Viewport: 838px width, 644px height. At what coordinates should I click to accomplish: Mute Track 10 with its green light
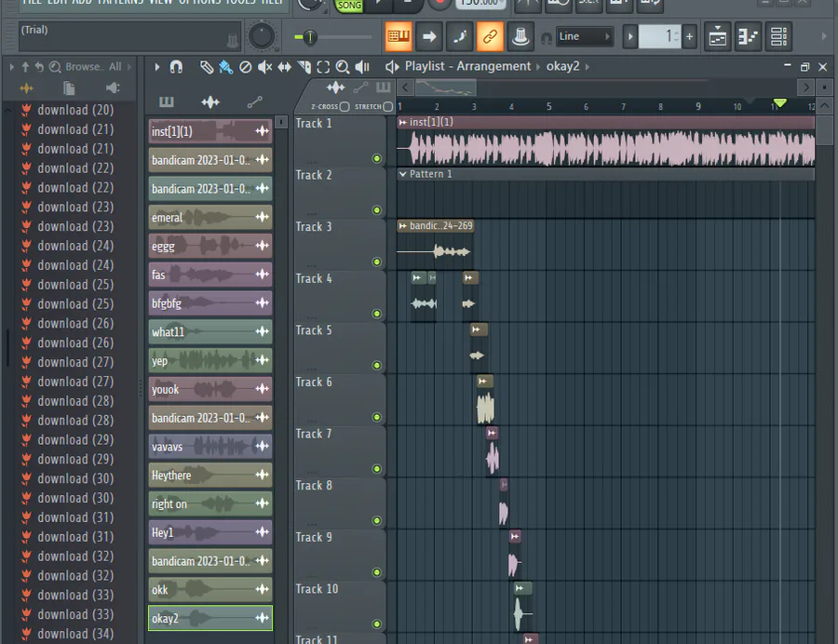pos(377,624)
